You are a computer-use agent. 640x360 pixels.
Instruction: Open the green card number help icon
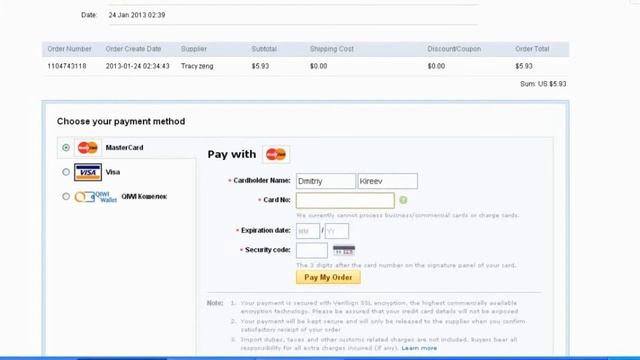pos(403,200)
